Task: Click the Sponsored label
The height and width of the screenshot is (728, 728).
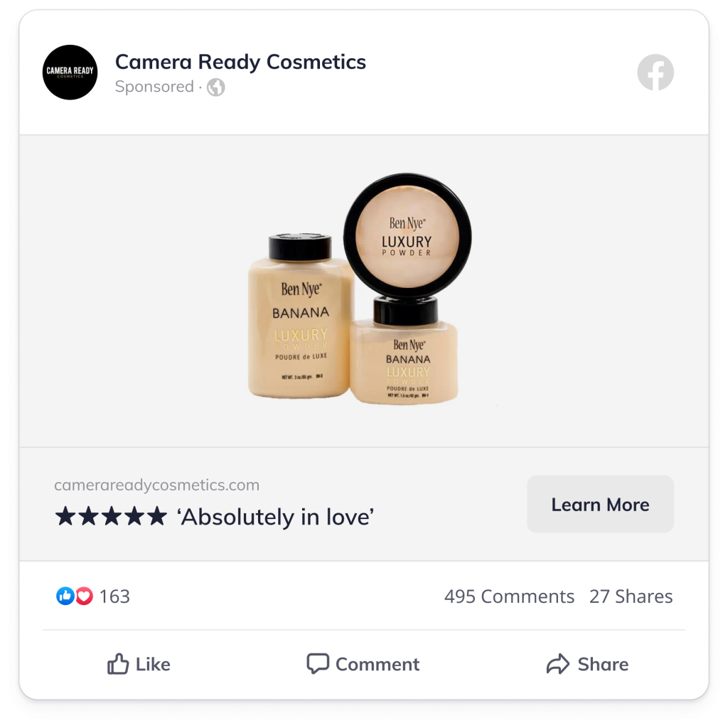Action: point(154,86)
